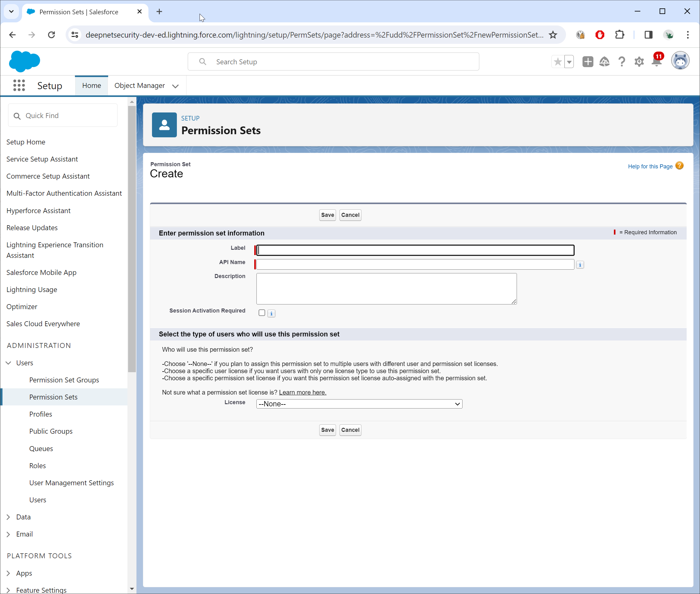Switch to the Object Manager tab
This screenshot has height=594, width=700.
140,85
